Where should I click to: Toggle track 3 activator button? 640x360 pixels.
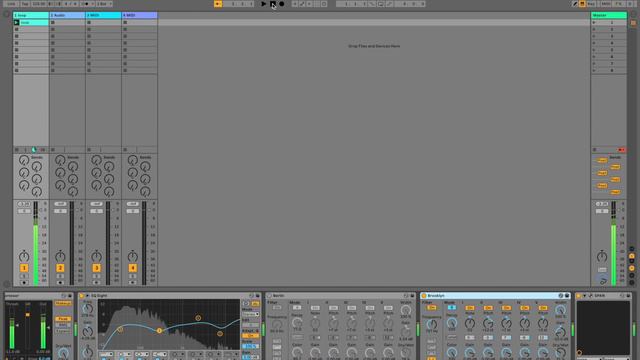click(96, 268)
